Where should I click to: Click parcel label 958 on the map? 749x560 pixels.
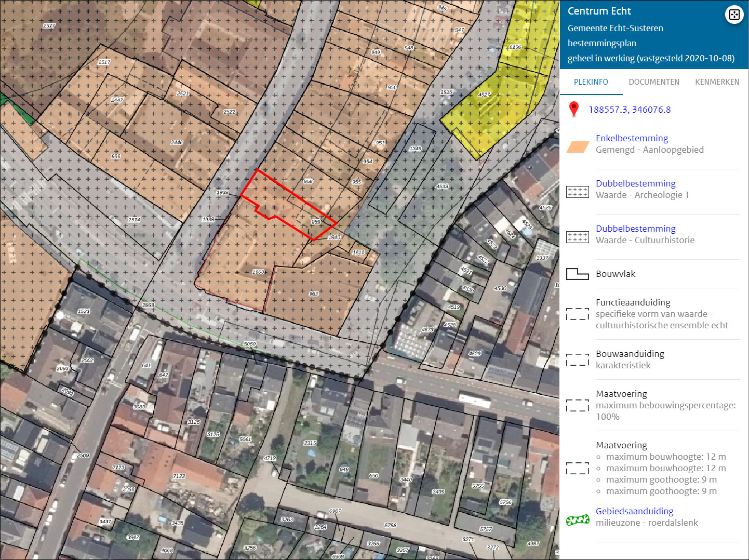308,181
